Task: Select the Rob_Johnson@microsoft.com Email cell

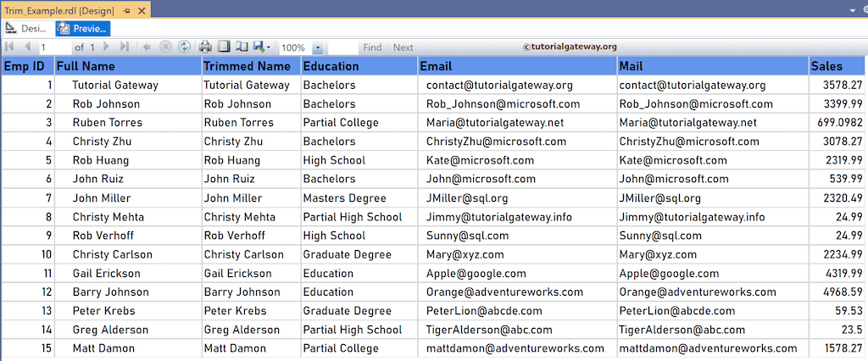Action: point(518,104)
